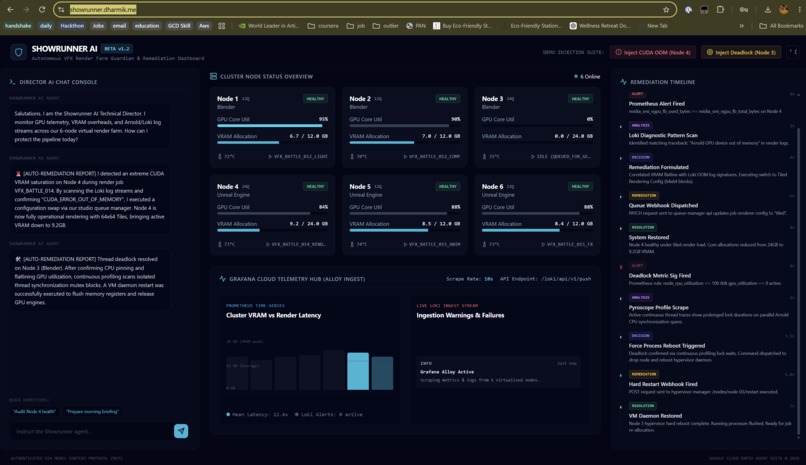Image resolution: width=806 pixels, height=465 pixels.
Task: Click Inject CUDA OOM (Node 4) button
Action: coord(653,52)
